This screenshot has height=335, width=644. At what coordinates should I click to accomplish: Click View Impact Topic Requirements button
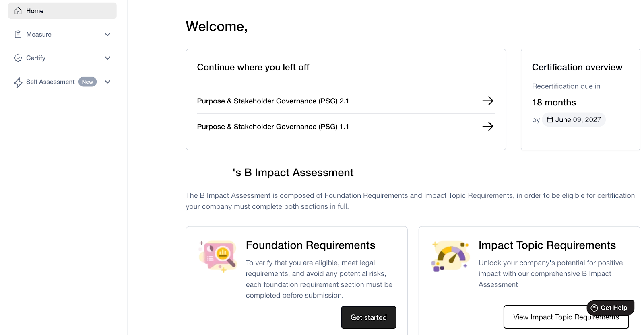pyautogui.click(x=566, y=317)
